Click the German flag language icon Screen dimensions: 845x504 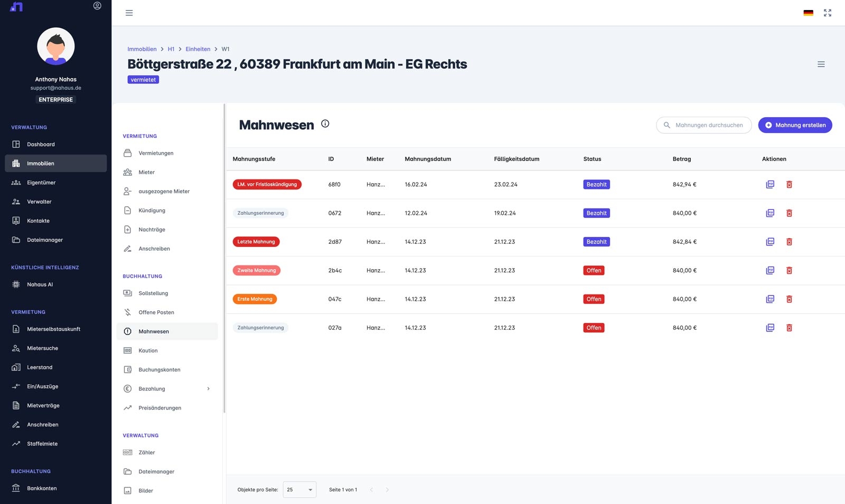coord(808,13)
